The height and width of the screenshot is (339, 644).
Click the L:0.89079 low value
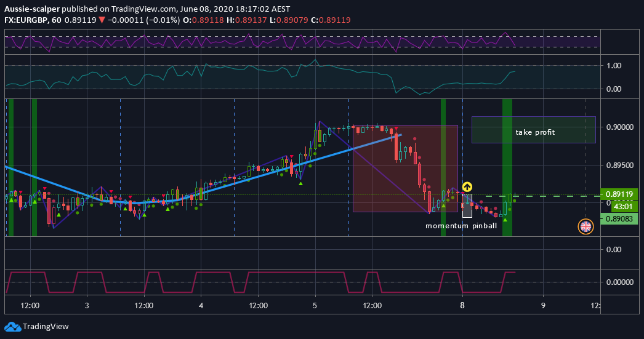coord(289,20)
